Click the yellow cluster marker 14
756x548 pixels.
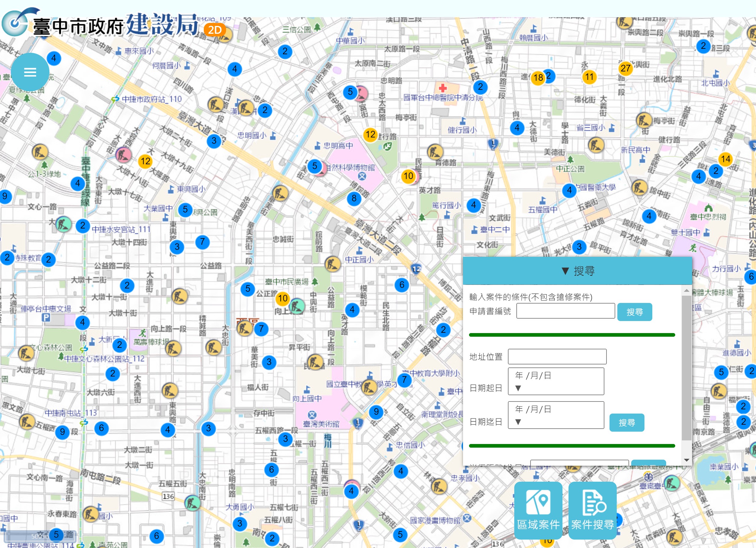pyautogui.click(x=726, y=159)
